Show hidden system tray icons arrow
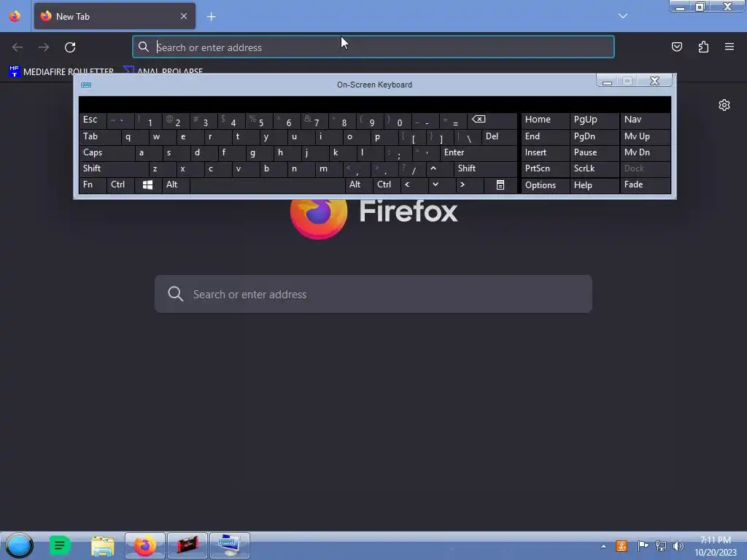 click(603, 546)
